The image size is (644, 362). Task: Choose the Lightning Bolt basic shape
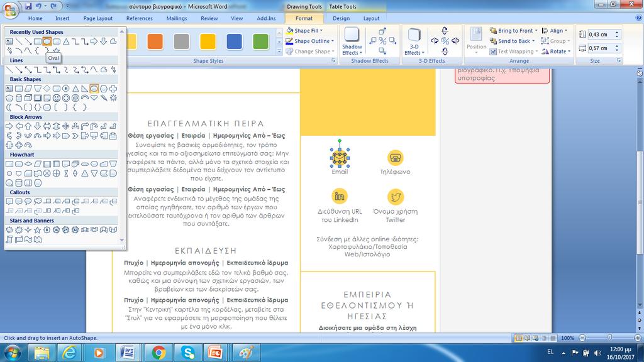pos(104,97)
